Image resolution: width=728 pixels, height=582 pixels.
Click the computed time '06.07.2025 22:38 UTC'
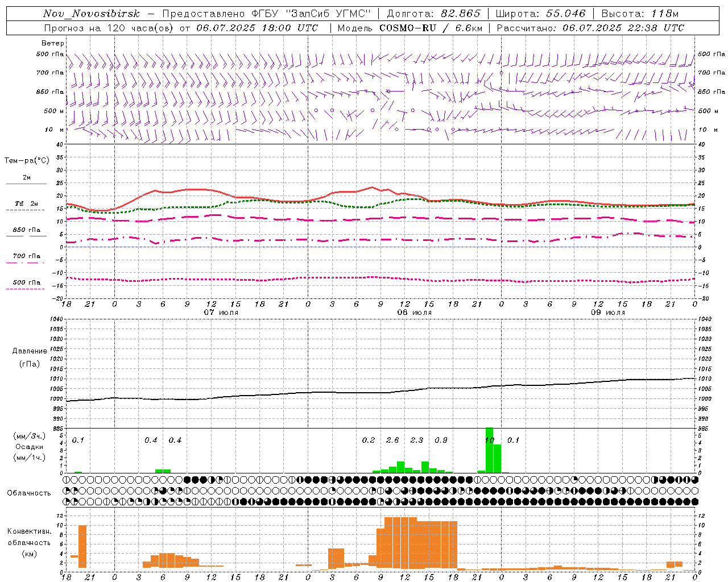click(x=623, y=28)
